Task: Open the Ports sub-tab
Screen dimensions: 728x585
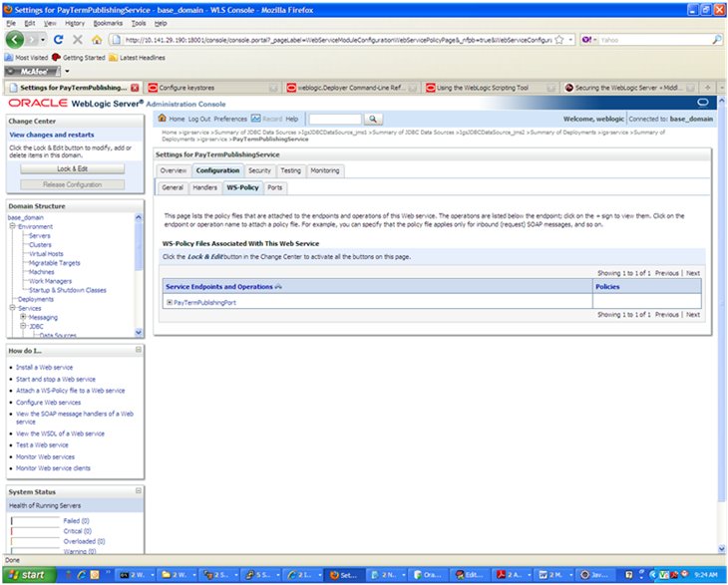Action: click(275, 187)
